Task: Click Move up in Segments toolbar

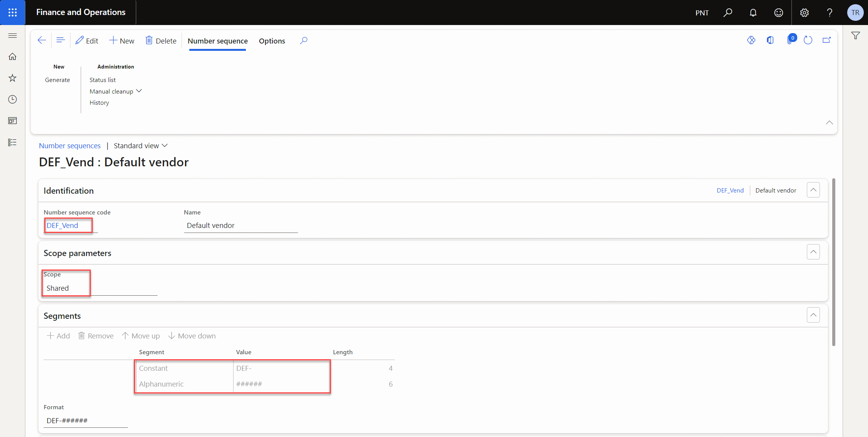Action: tap(141, 336)
